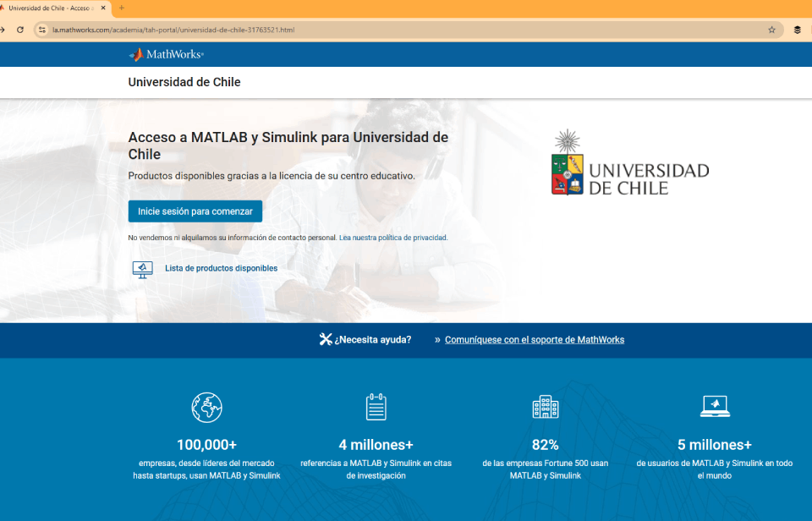Click the clipboard icon above 4 millones+
This screenshot has width=812, height=521.
pos(376,407)
